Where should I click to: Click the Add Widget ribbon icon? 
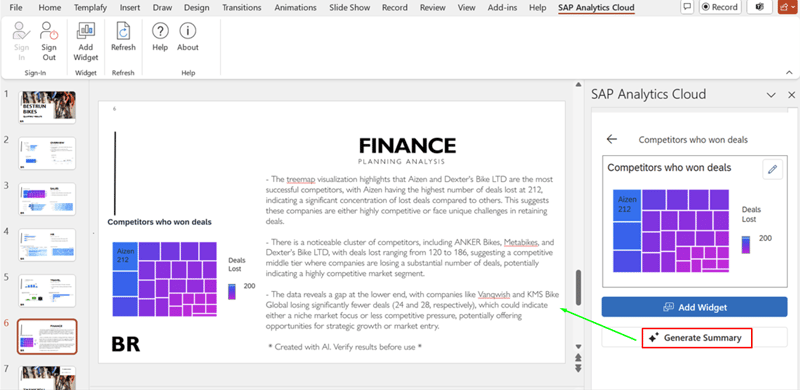[86, 41]
